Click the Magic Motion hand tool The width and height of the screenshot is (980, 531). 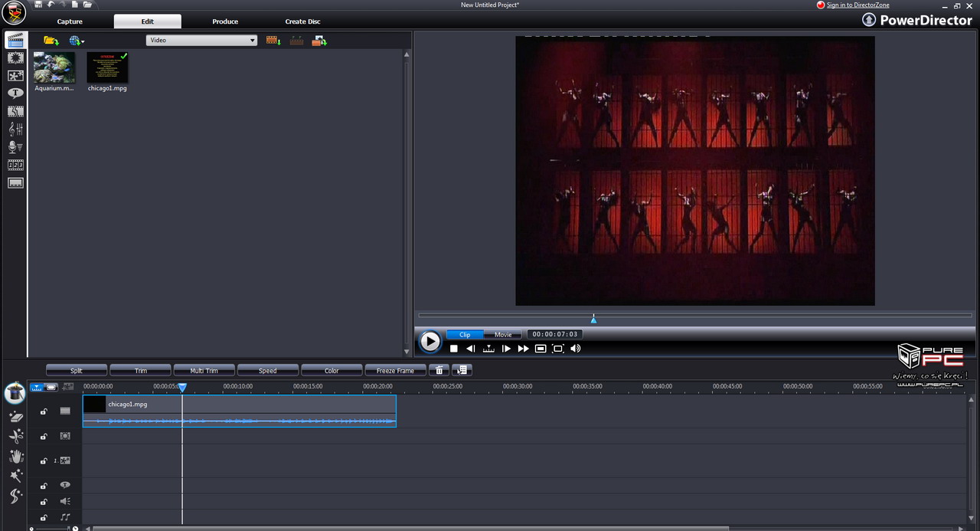coord(15,457)
